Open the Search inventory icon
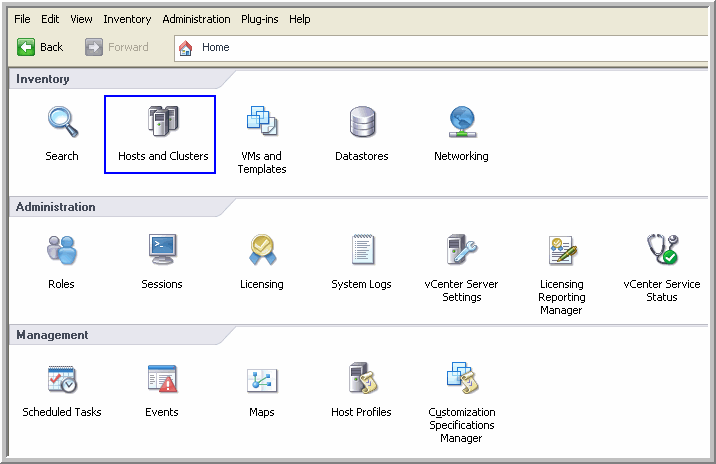716x464 pixels. [x=62, y=124]
